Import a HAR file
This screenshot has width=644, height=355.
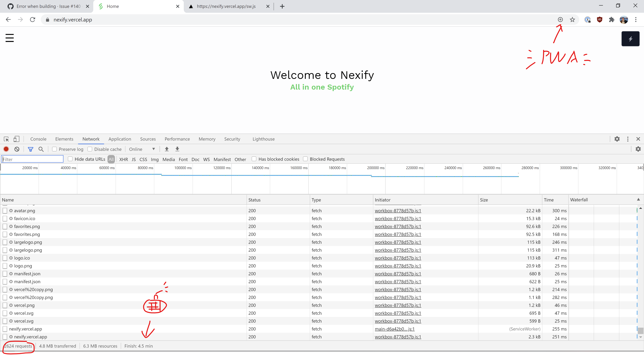pyautogui.click(x=167, y=149)
